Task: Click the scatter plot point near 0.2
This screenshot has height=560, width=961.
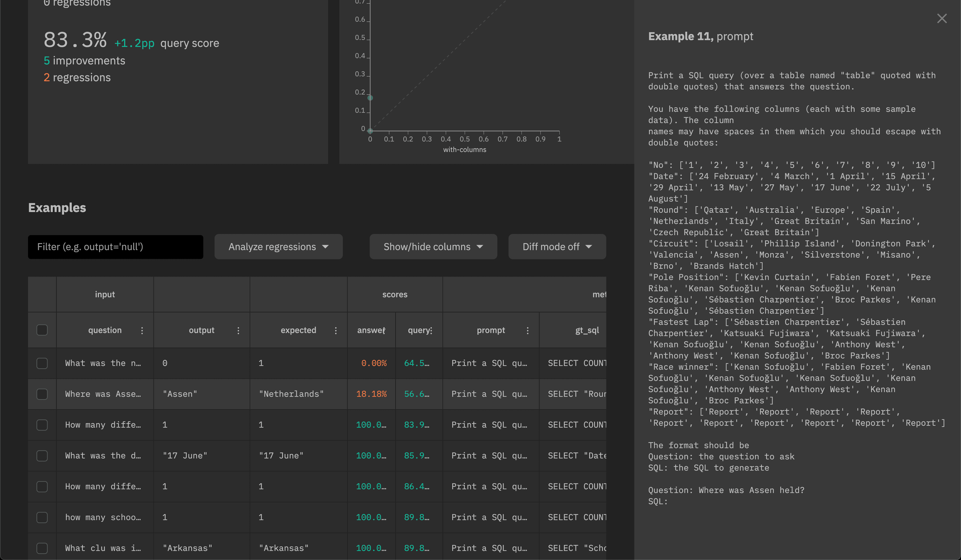Action: point(370,98)
